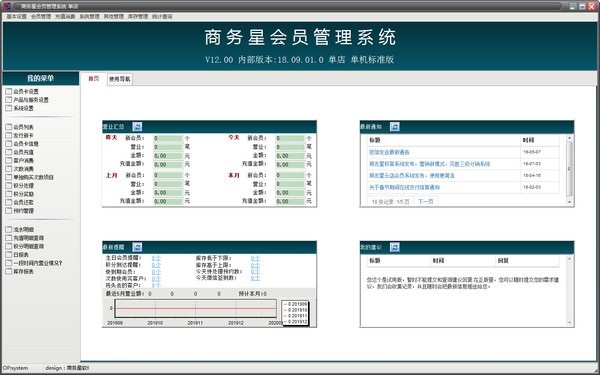This screenshot has height=375, width=600.
Task: Switch to the 使用导航 tab
Action: coord(120,79)
